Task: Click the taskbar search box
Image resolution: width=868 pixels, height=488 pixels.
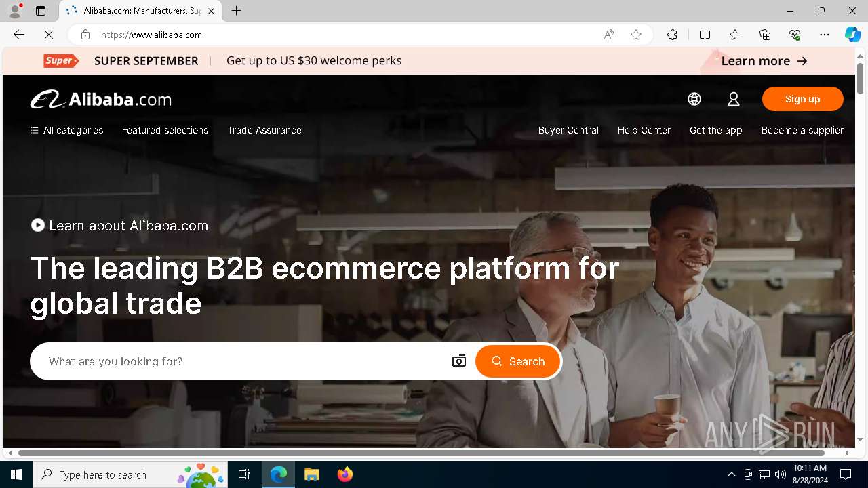Action: coord(132,474)
